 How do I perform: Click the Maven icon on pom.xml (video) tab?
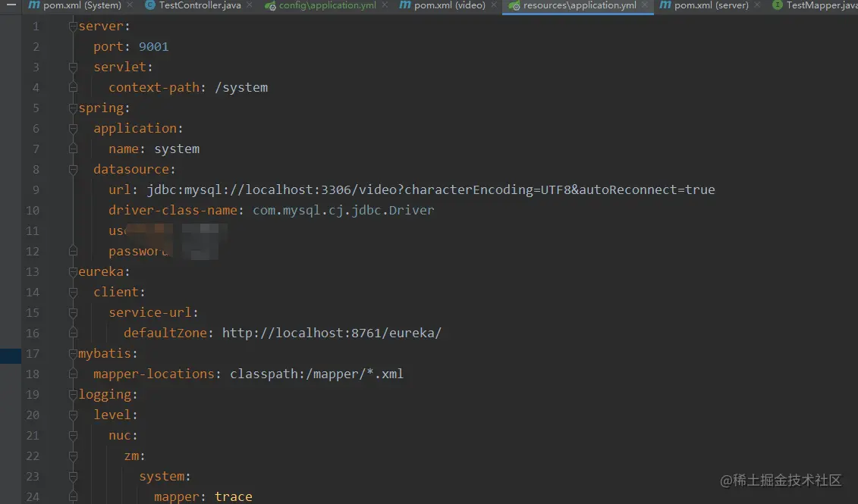(x=405, y=5)
